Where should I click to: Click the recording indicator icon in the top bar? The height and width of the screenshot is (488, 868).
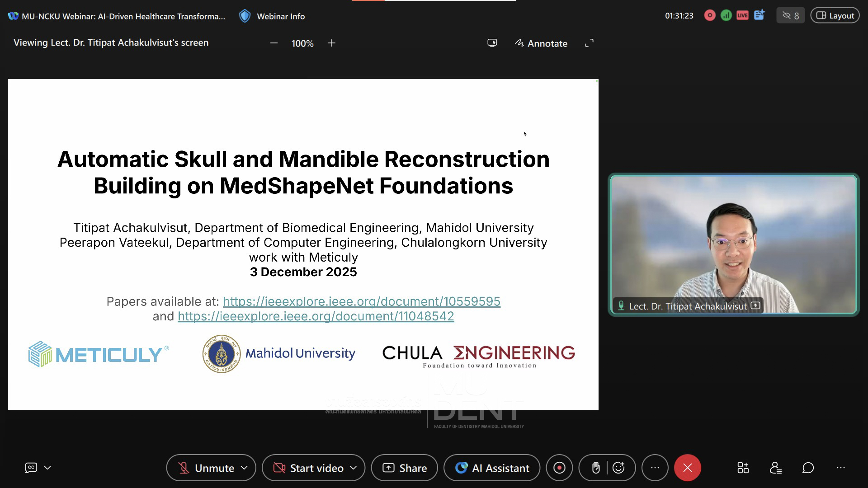pyautogui.click(x=710, y=16)
